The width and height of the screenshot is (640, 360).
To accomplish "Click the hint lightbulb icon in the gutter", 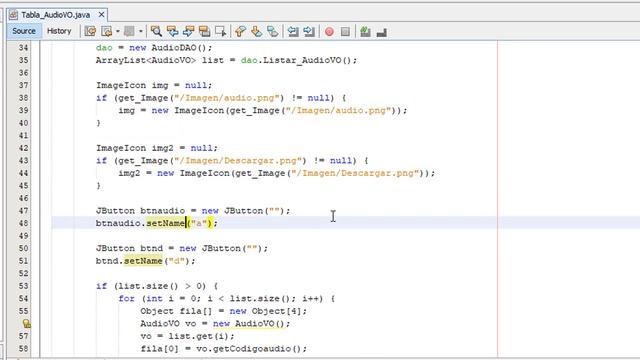I will (27, 324).
